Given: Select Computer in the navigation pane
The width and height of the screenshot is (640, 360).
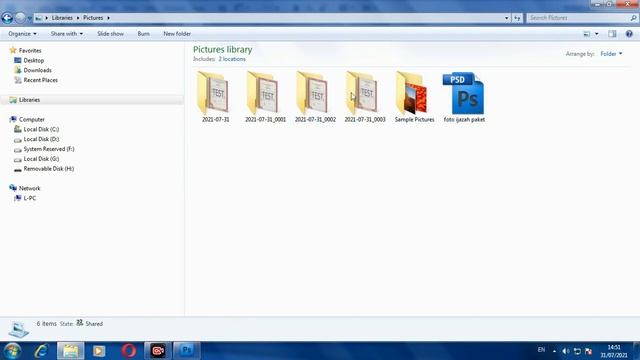Looking at the screenshot, I should (31, 120).
